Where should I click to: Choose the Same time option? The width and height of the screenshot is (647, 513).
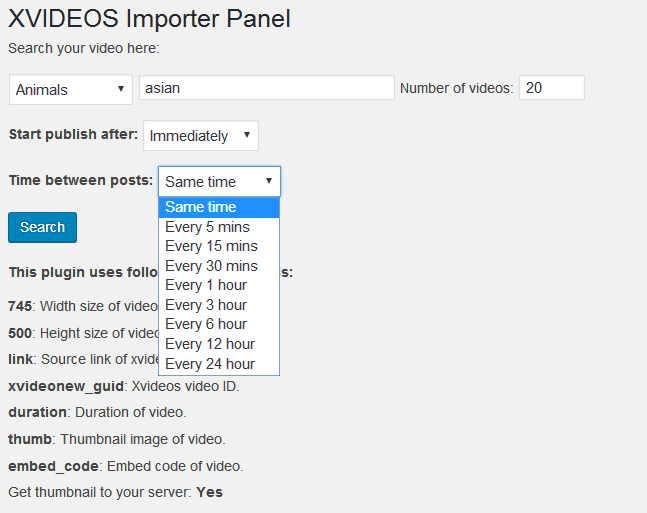pos(219,207)
